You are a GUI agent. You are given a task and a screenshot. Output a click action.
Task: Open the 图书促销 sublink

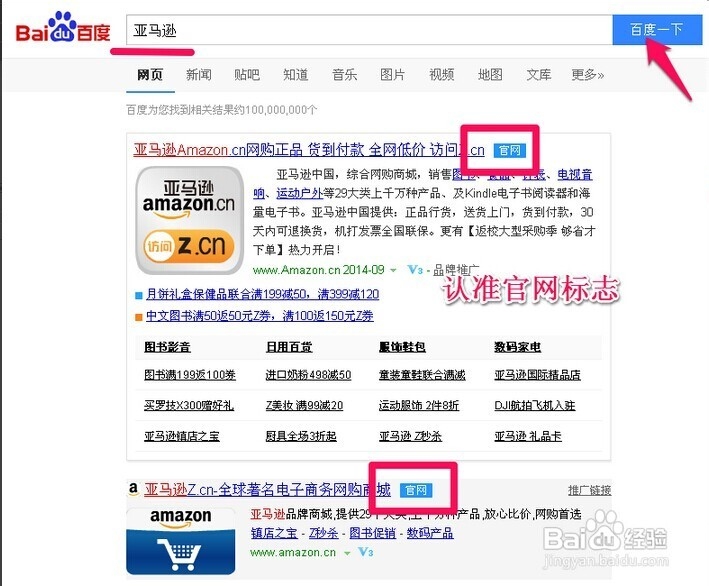[373, 533]
